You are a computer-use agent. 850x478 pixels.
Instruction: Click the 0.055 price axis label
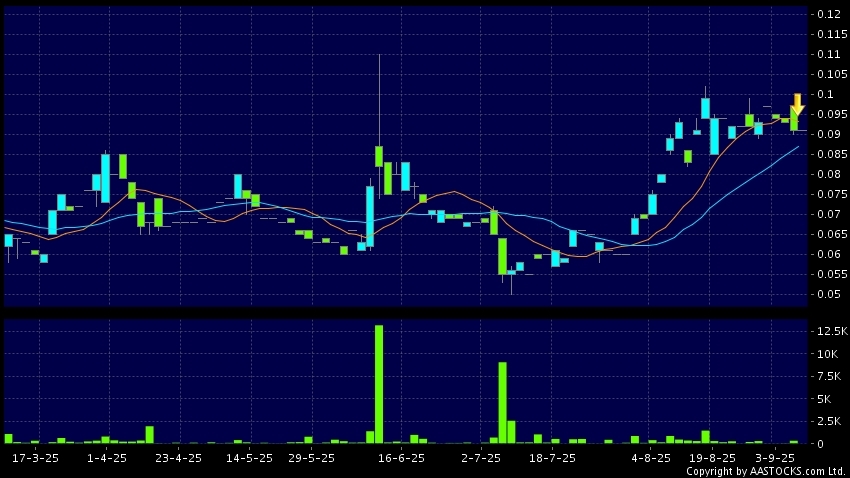(832, 274)
